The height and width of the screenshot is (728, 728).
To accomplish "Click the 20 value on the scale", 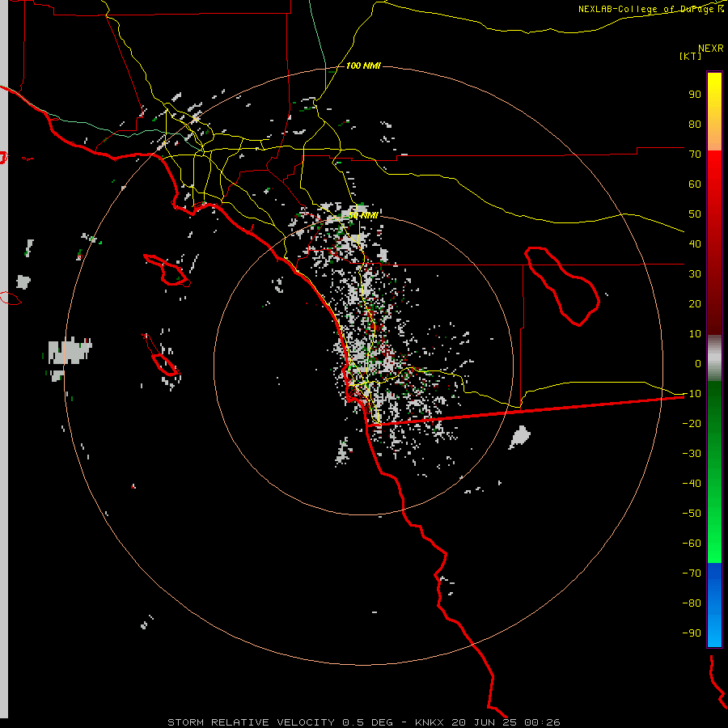I will (x=695, y=303).
